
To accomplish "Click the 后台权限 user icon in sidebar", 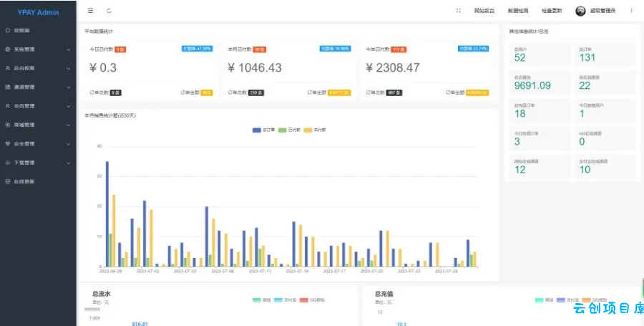I will pos(8,68).
